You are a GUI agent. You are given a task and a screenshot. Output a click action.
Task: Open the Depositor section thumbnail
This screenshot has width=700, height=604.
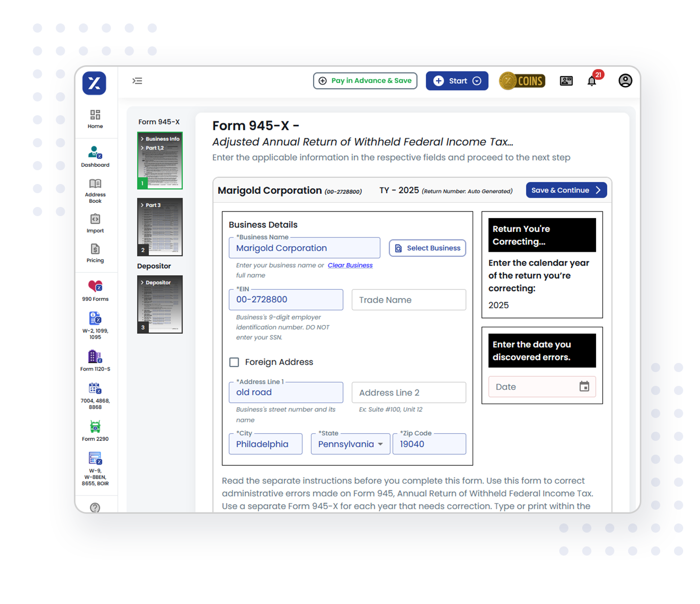coord(160,304)
